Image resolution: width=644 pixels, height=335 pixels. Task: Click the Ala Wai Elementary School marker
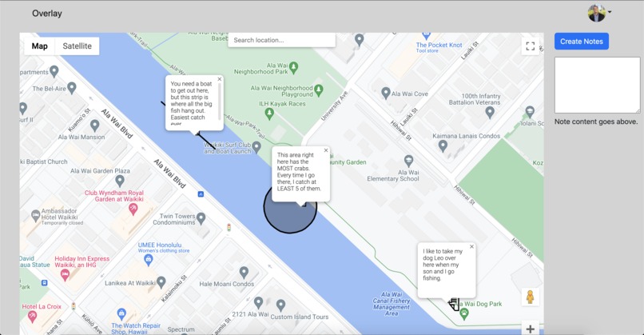[408, 161]
